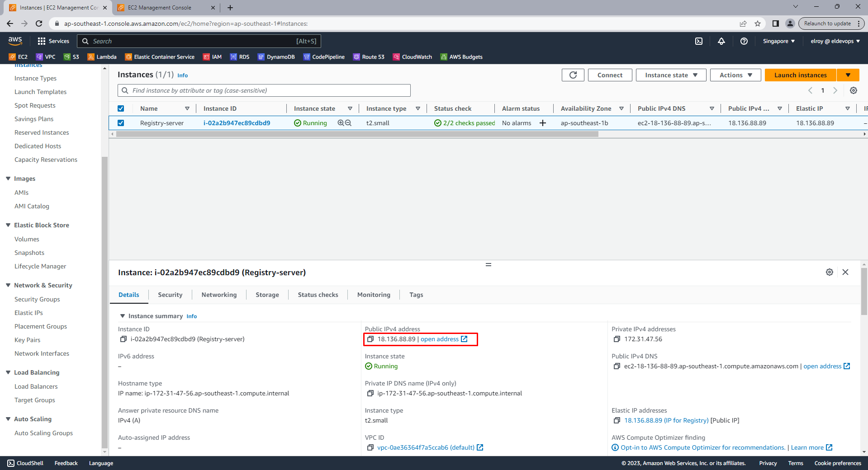This screenshot has height=470, width=868.
Task: Open the RDS favorite shortcut
Action: tap(240, 57)
